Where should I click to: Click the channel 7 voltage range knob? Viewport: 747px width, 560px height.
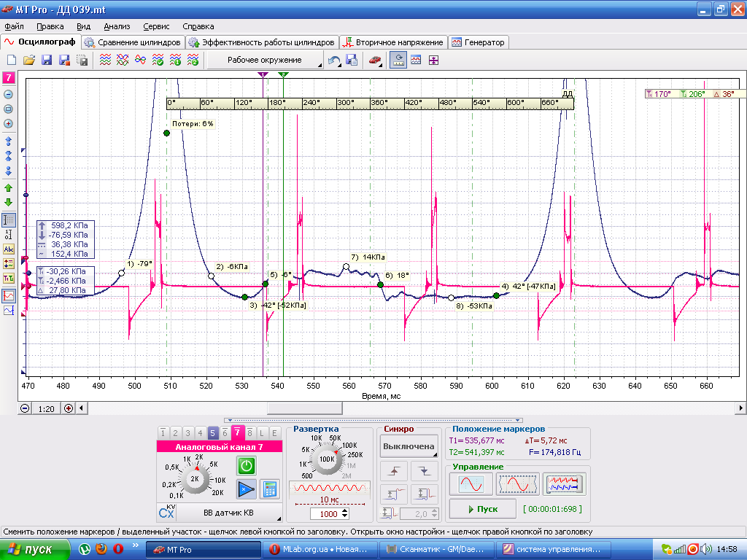click(x=195, y=478)
